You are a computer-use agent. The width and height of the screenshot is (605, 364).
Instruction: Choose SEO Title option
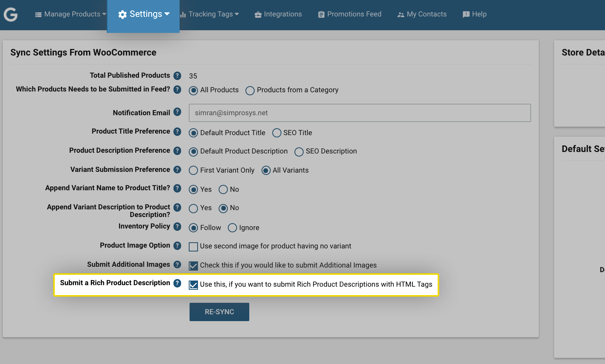pyautogui.click(x=277, y=133)
